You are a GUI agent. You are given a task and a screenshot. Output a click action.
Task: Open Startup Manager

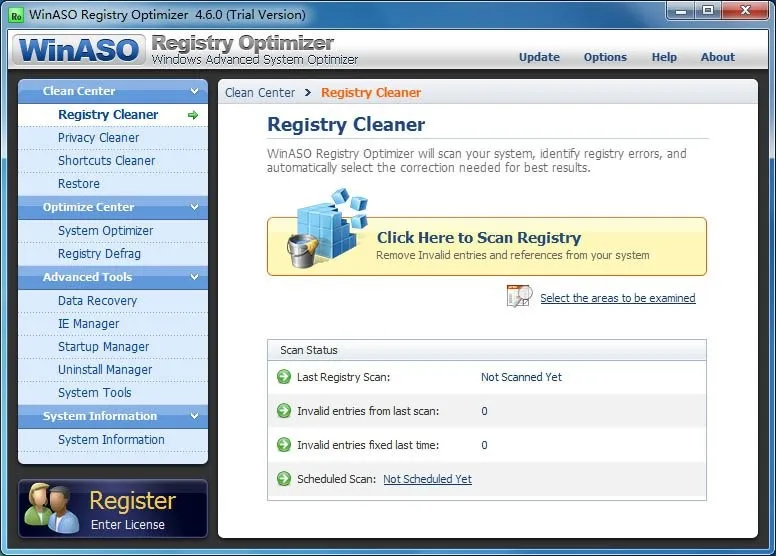coord(113,347)
